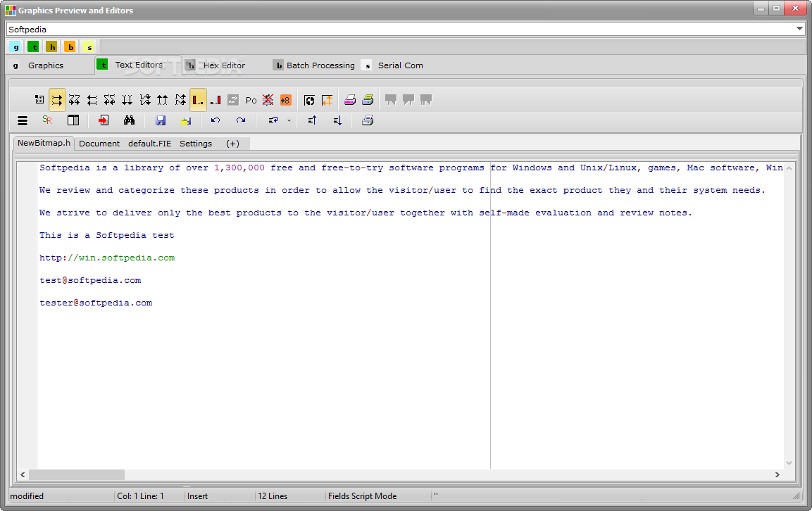Click the tester@softpedia.com text line
The image size is (812, 511).
click(96, 303)
